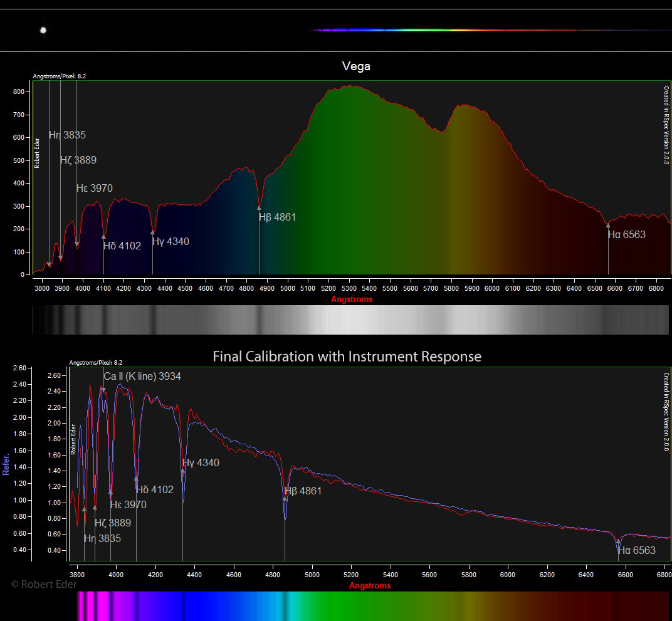Click the red Angstroms label under Vega chart
This screenshot has height=621, width=672.
click(352, 300)
